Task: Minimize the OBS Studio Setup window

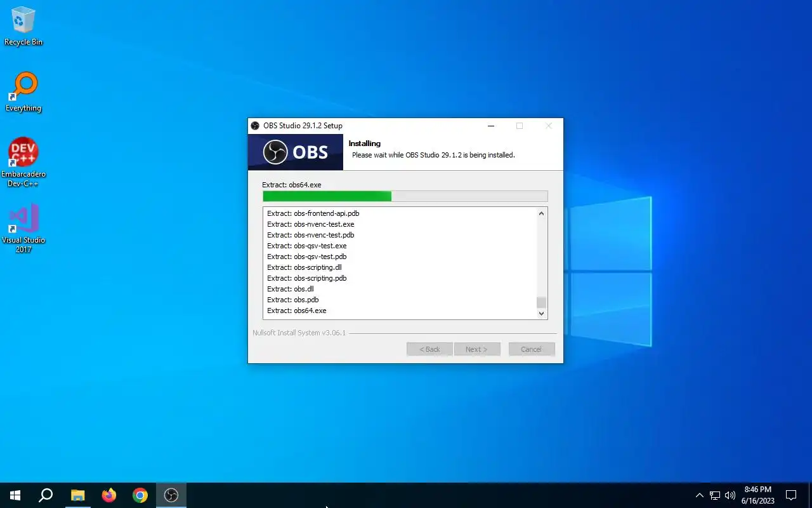Action: click(x=491, y=126)
